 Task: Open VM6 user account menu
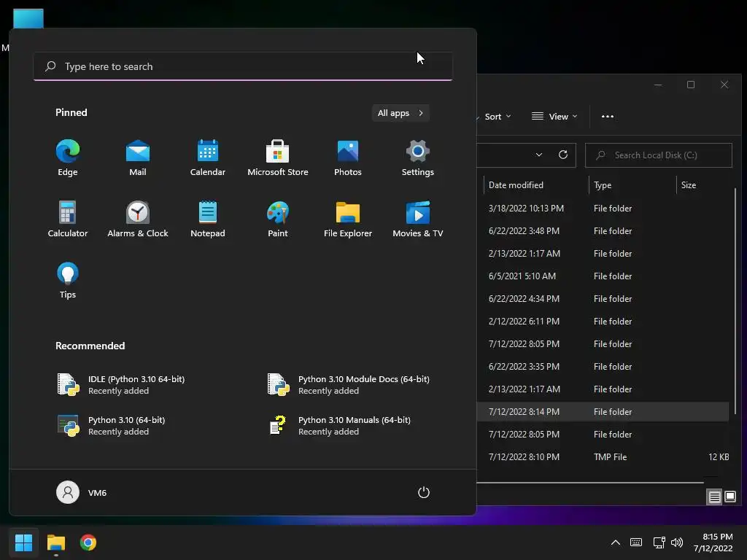82,492
